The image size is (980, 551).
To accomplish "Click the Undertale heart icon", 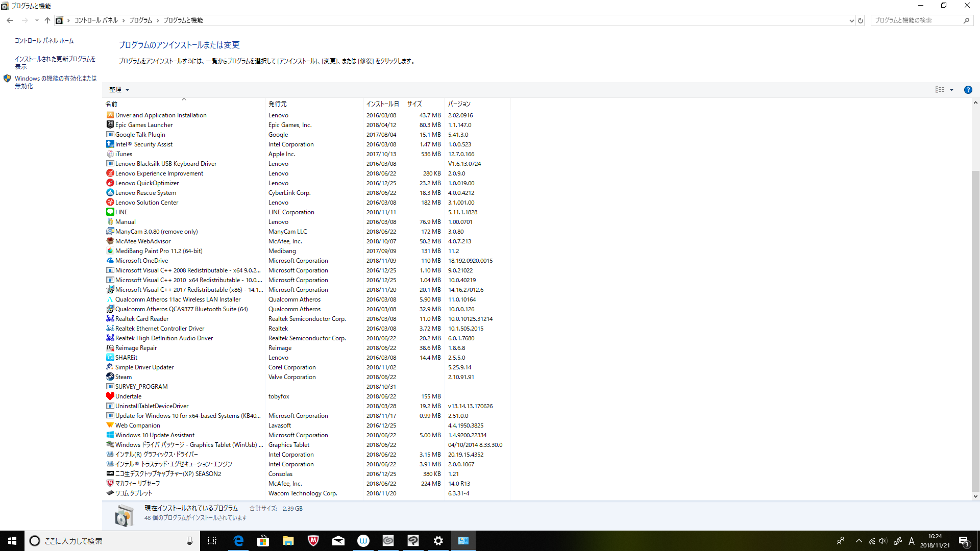I will [110, 396].
